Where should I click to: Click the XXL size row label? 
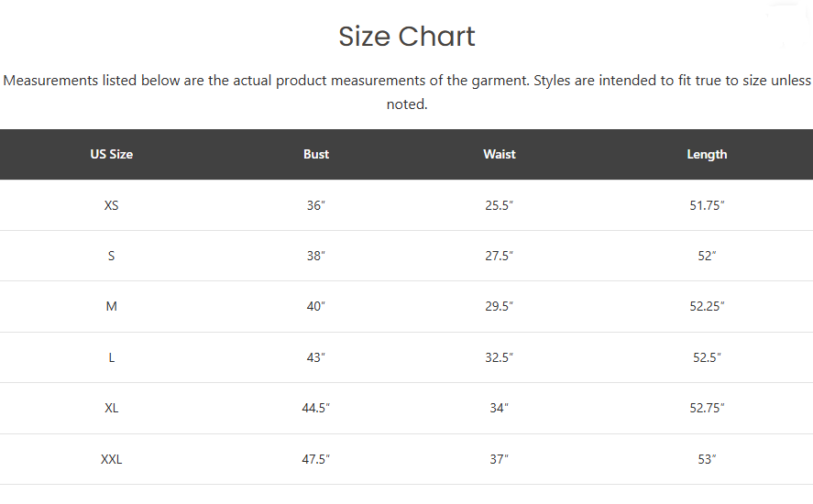click(x=112, y=459)
